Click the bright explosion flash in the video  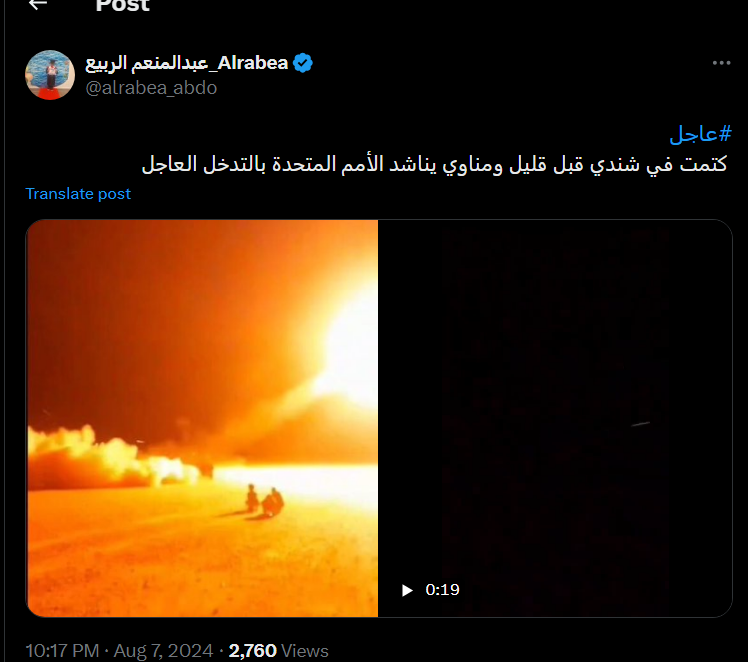click(351, 352)
